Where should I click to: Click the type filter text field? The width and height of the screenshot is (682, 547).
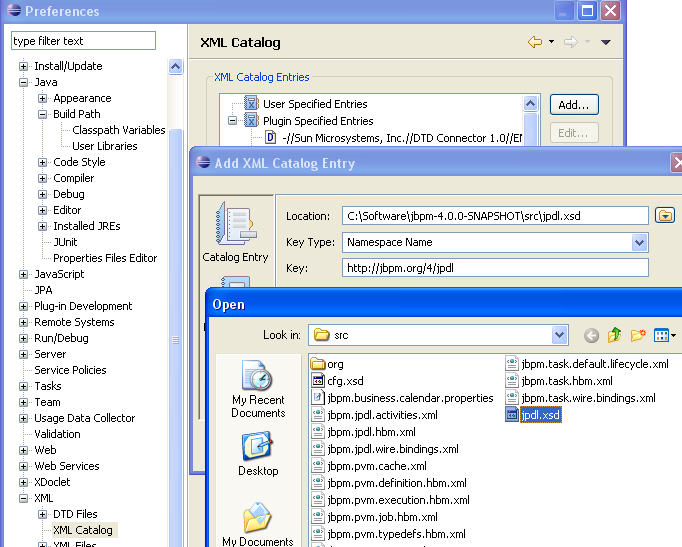[x=84, y=41]
